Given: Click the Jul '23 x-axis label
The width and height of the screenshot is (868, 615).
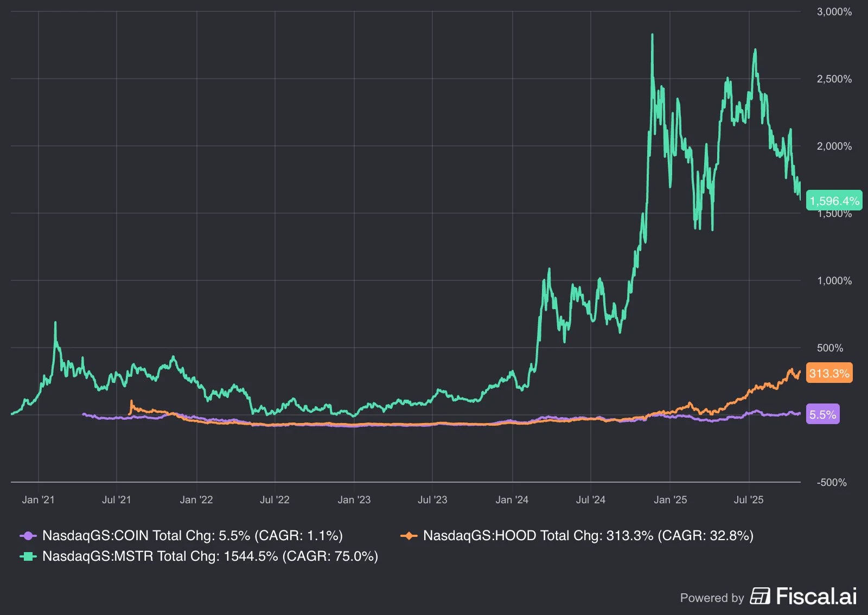Looking at the screenshot, I should click(432, 499).
